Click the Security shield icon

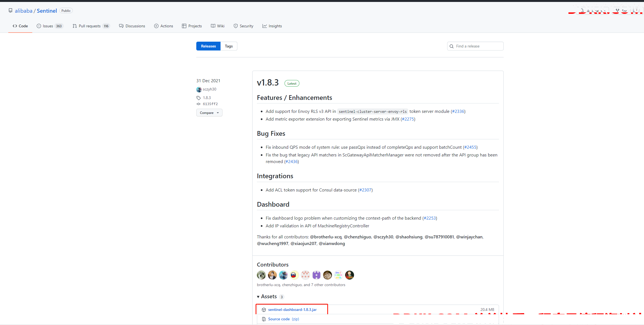coord(236,26)
